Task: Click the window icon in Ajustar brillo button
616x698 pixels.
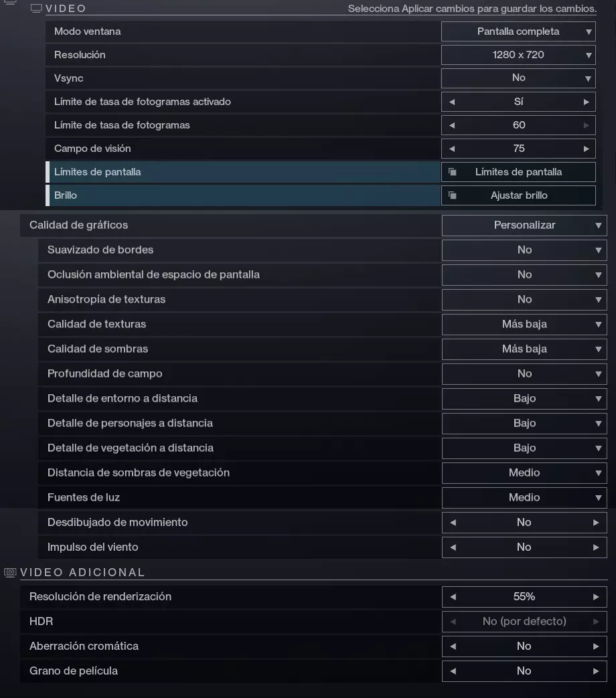Action: coord(453,195)
